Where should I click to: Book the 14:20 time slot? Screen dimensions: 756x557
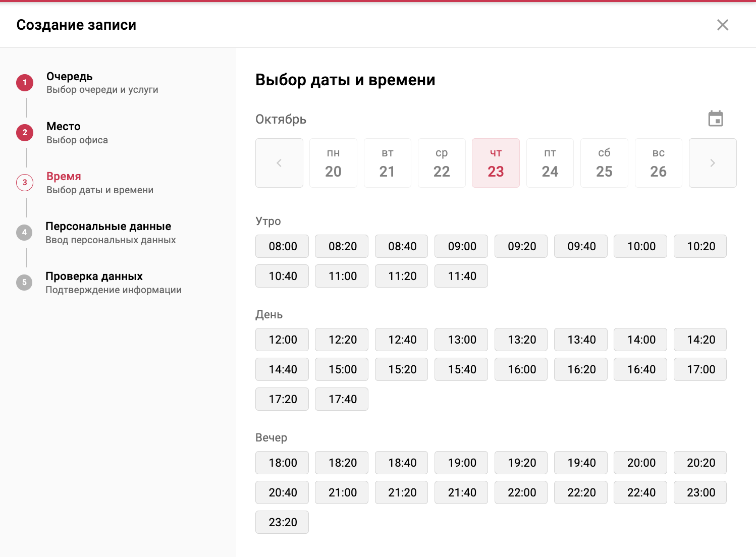click(700, 340)
